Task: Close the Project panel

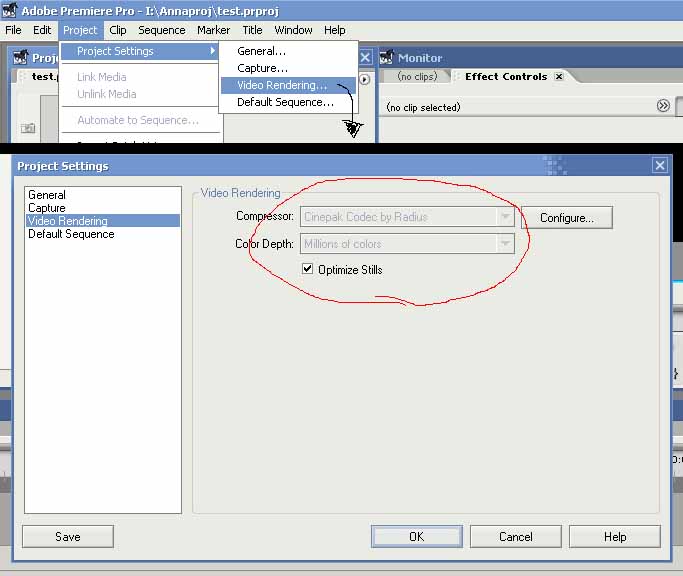Action: [365, 58]
